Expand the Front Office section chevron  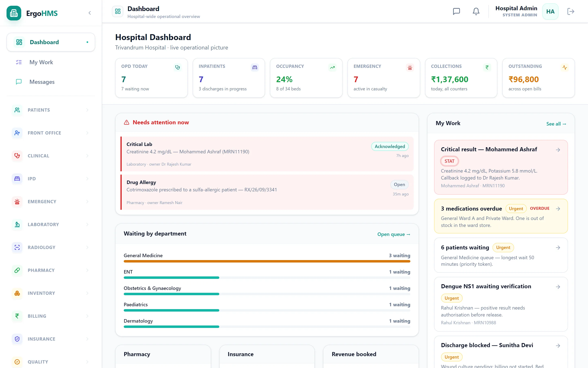tap(87, 133)
